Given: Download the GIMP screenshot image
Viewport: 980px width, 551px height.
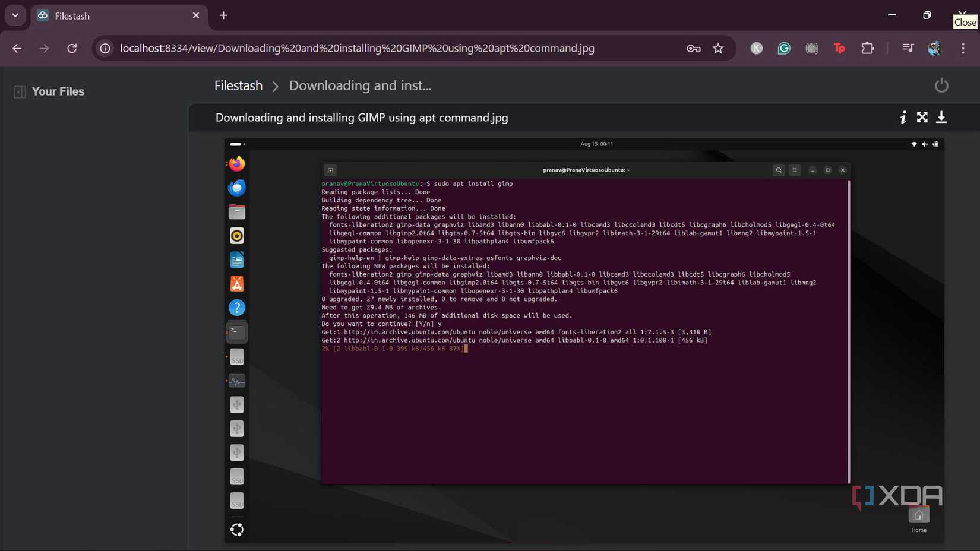Looking at the screenshot, I should (941, 117).
